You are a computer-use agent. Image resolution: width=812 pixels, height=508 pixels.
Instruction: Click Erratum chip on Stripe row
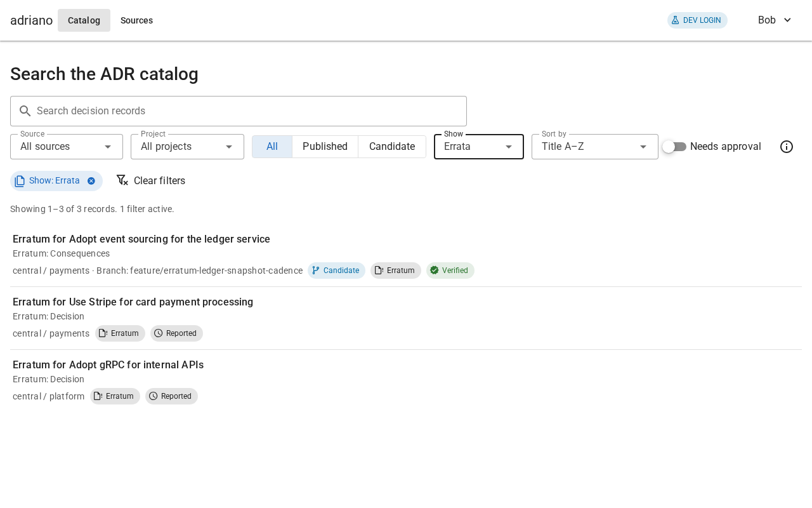(120, 333)
